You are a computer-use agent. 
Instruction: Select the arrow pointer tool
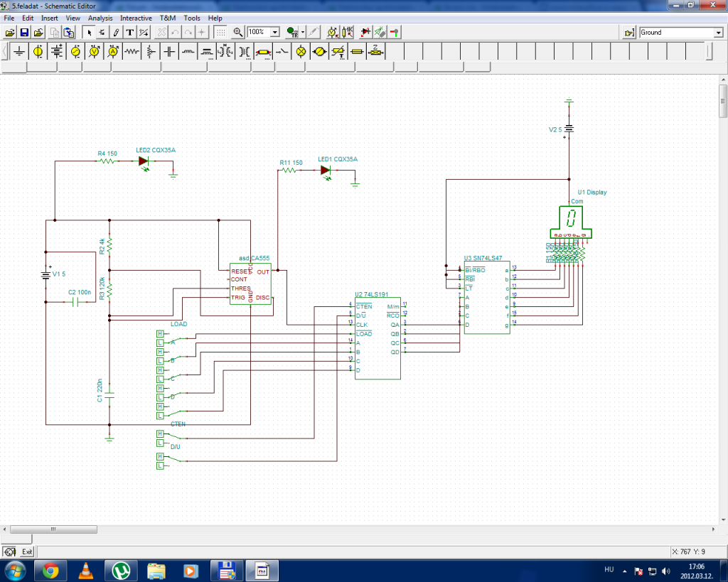tap(89, 33)
